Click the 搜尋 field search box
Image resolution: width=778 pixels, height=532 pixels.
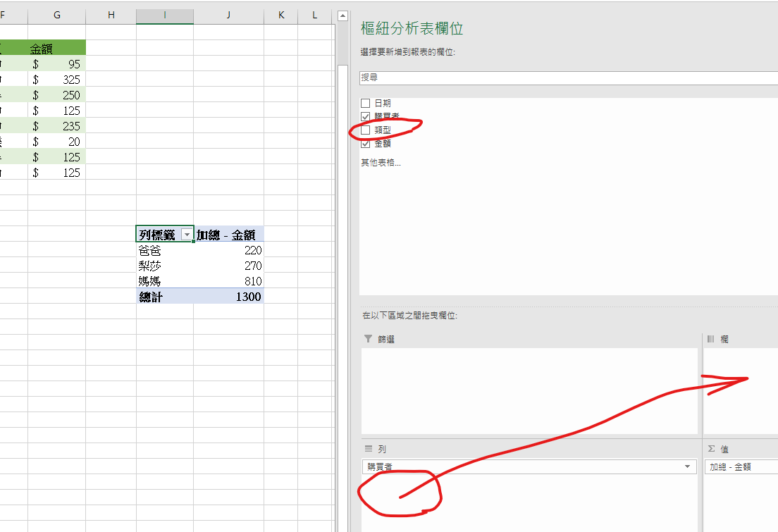[x=564, y=78]
